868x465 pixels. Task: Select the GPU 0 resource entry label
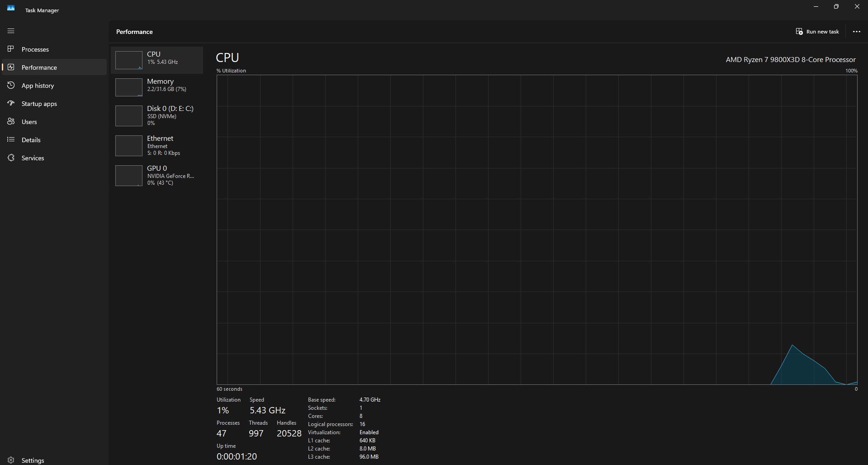pos(157,168)
